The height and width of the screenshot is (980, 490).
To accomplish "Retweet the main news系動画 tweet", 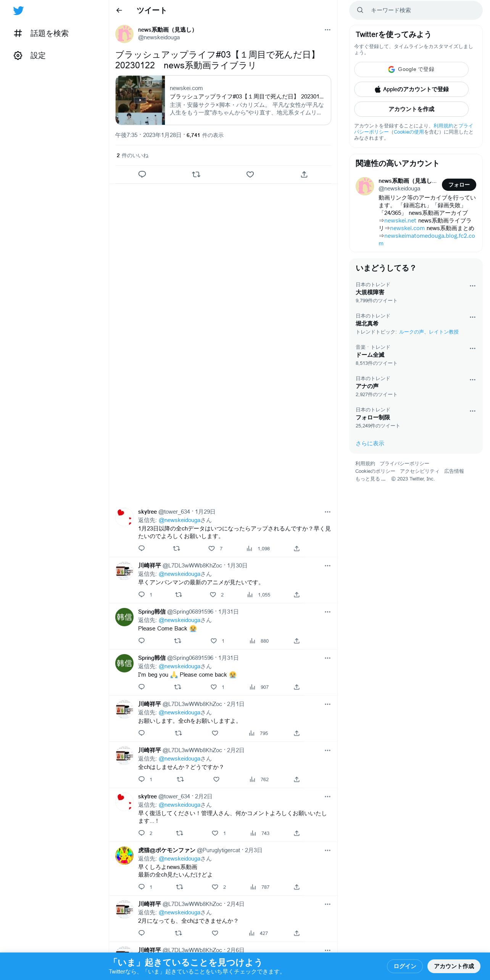I will pos(196,174).
